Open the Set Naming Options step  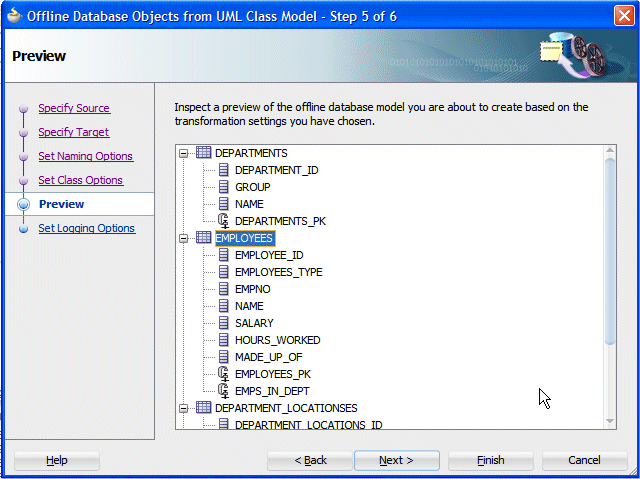click(x=86, y=156)
